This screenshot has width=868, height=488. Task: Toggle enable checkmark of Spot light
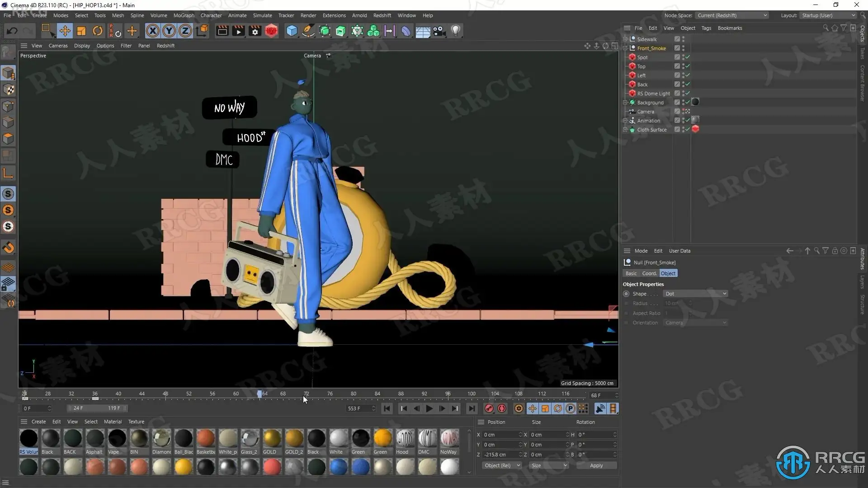[688, 57]
